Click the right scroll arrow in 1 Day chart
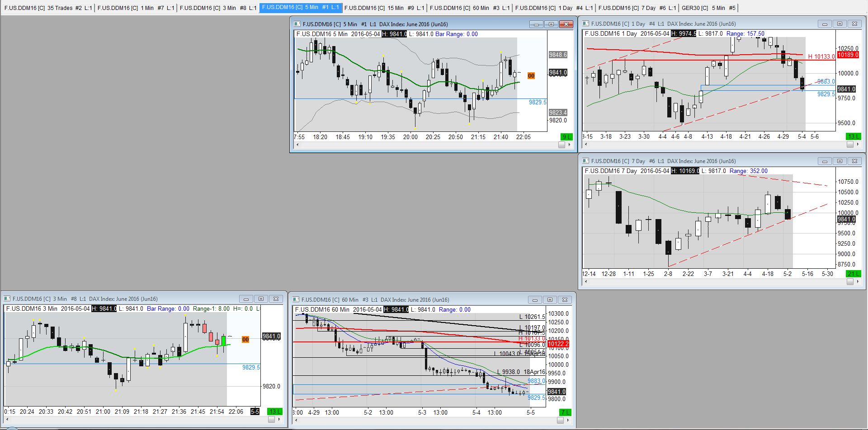868x430 pixels. point(858,145)
